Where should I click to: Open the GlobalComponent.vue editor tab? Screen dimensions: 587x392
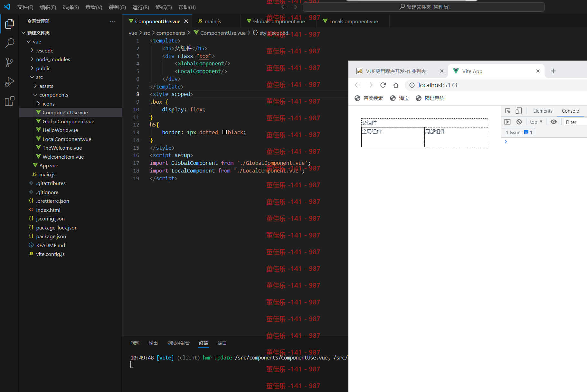(x=279, y=21)
